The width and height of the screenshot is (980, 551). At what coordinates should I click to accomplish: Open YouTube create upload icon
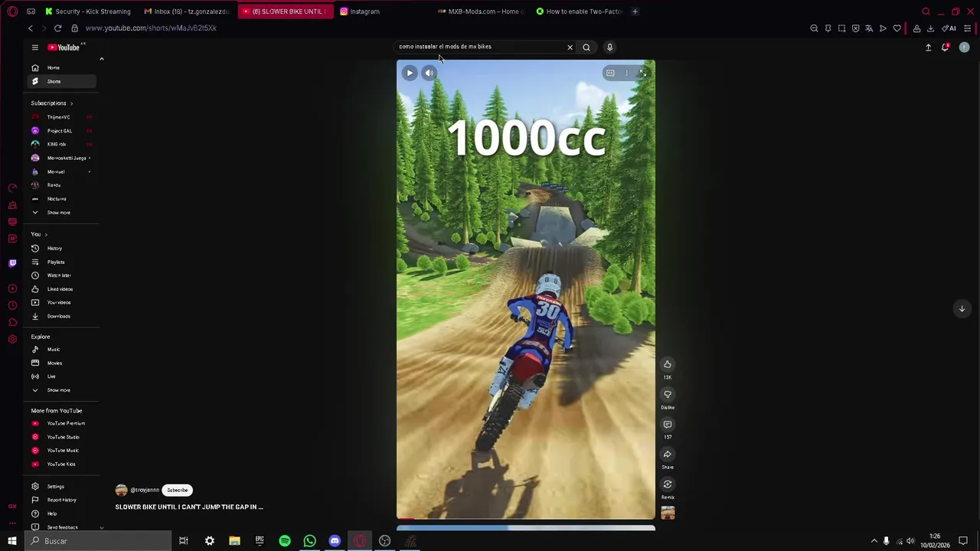tap(928, 47)
